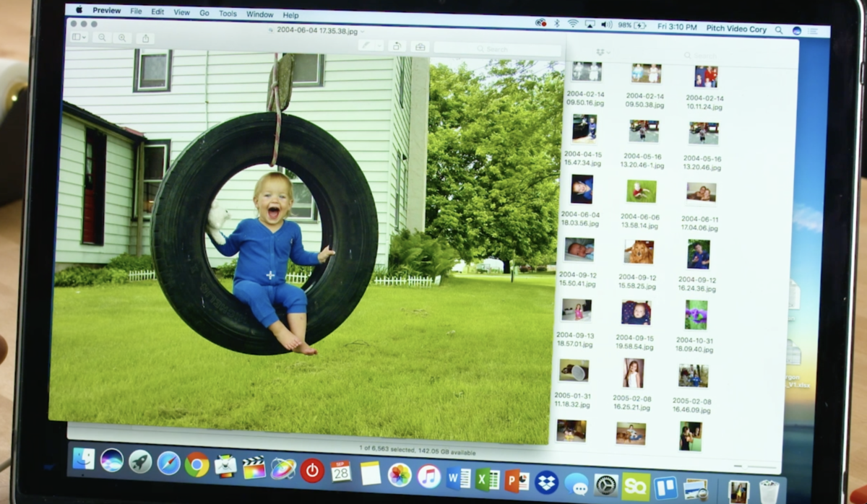Screen dimensions: 867x504
Task: Click the zoom-in magnifier icon
Action: click(122, 38)
